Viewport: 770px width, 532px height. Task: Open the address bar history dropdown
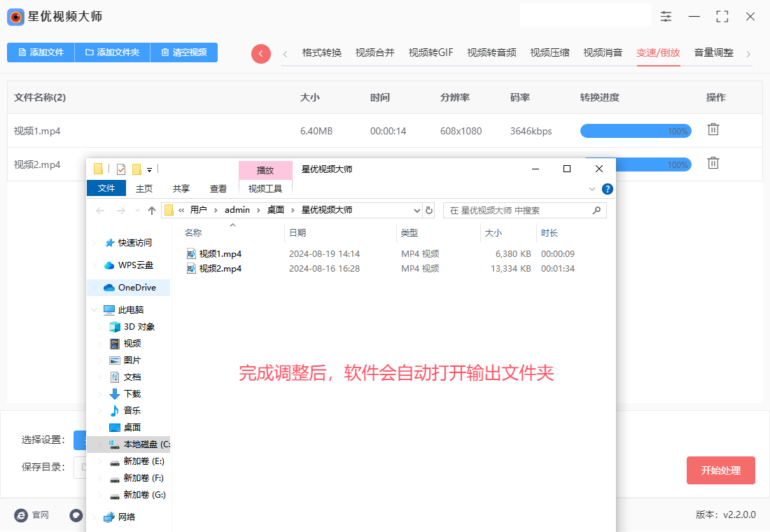point(416,210)
